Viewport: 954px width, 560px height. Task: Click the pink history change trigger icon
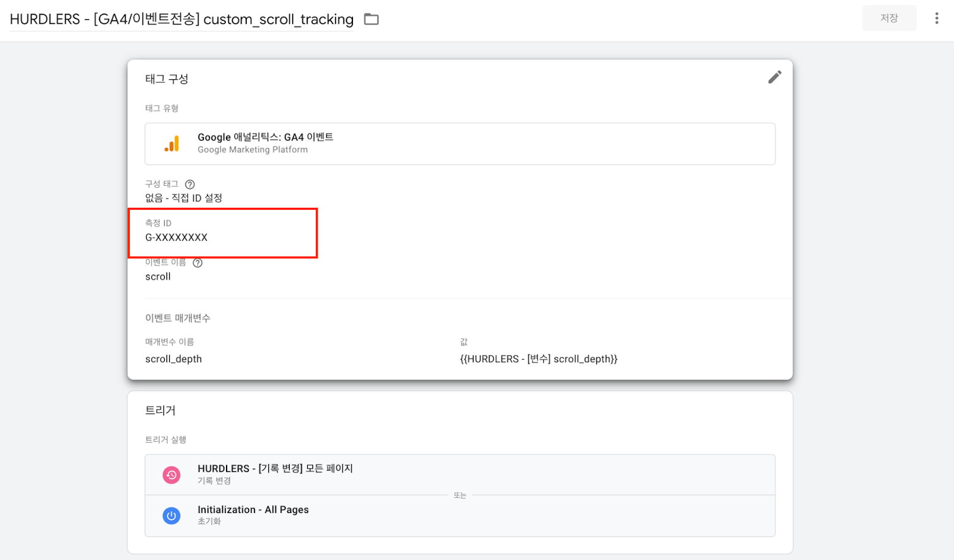172,475
